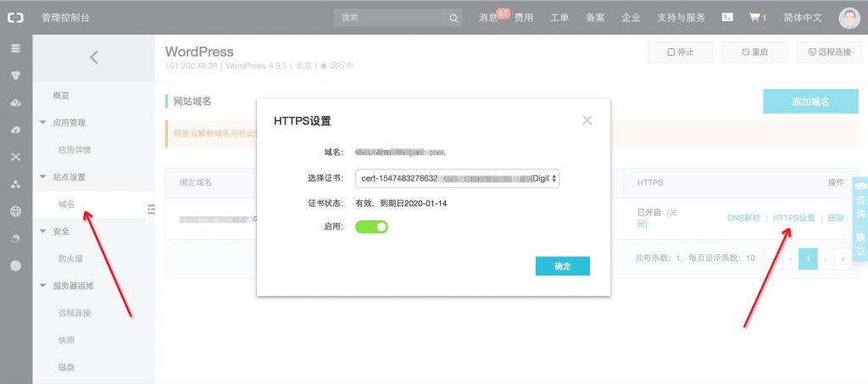Click in the 搜索 search field
This screenshot has width=868, height=384.
click(x=390, y=18)
